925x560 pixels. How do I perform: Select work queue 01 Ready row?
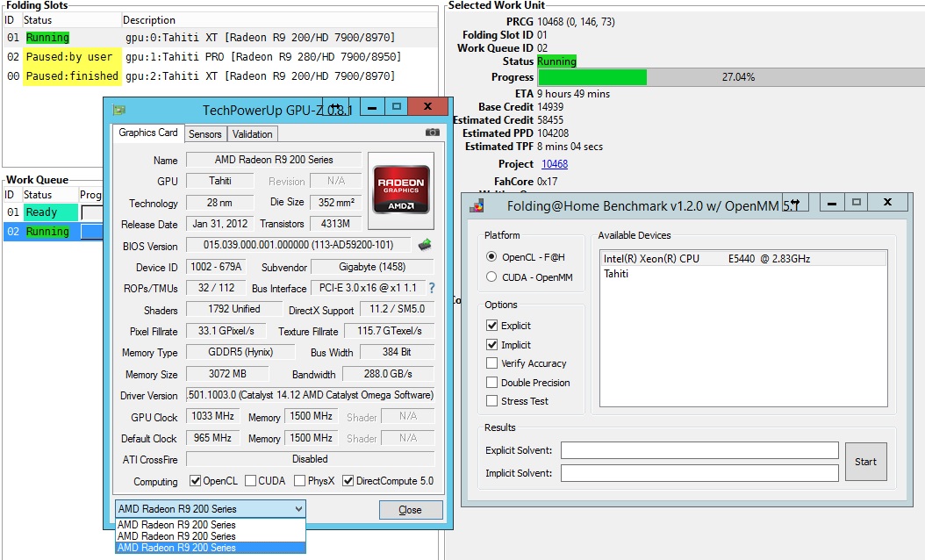[53, 212]
